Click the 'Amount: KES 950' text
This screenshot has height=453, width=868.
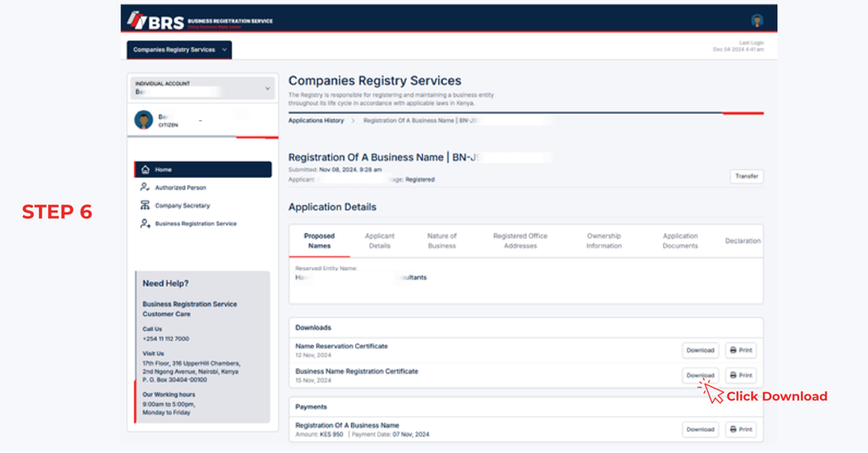click(320, 434)
